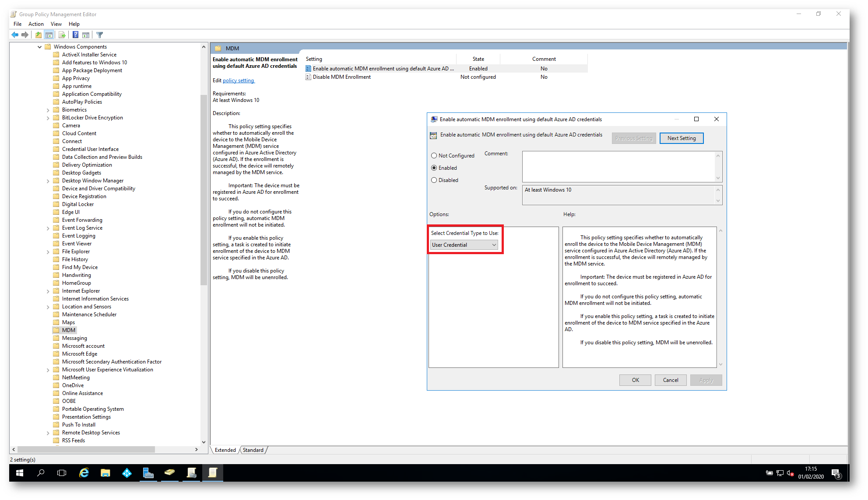
Task: Click the BitLocker Drive Encryption folder icon
Action: (x=56, y=118)
